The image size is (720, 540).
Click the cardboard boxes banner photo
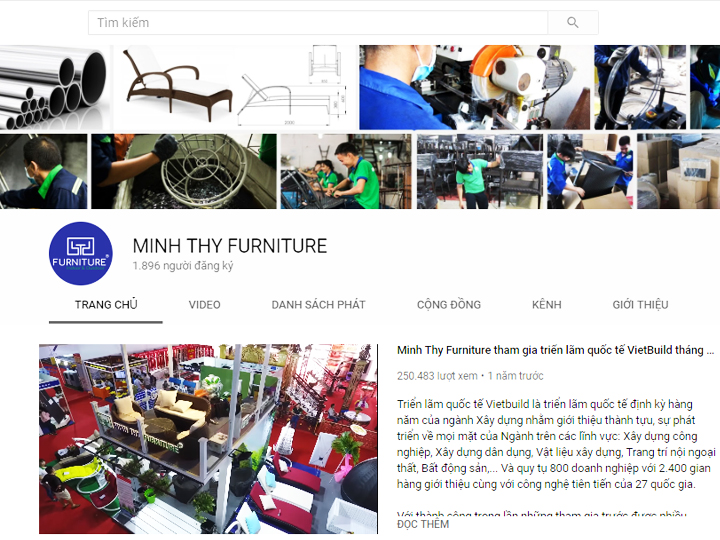(x=679, y=172)
